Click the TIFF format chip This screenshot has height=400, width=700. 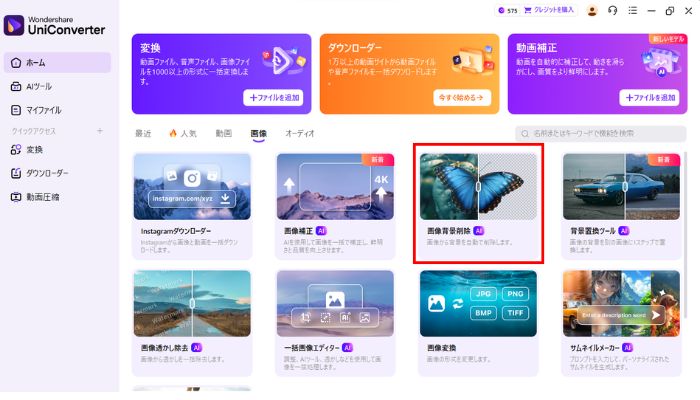pos(515,313)
